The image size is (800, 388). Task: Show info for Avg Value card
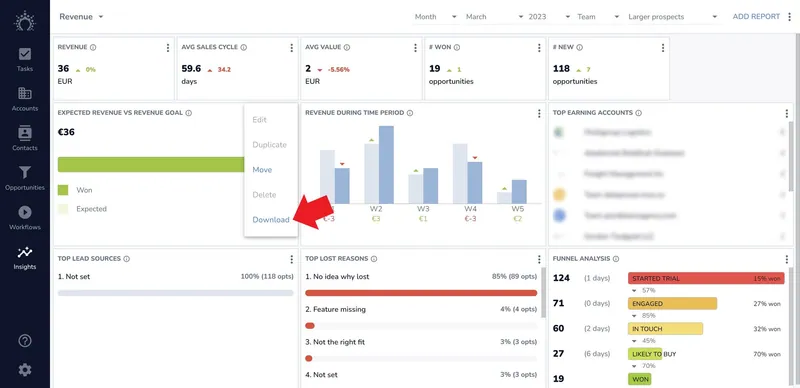[x=347, y=47]
